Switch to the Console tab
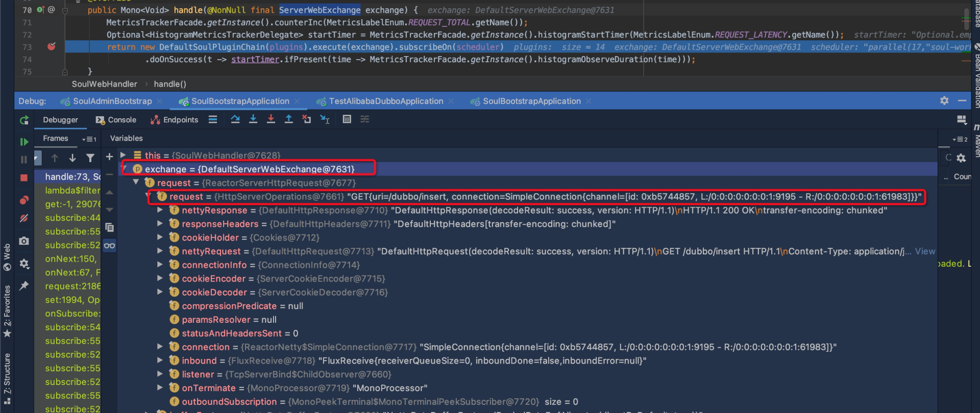Screen dimensions: 980x413 (x=116, y=120)
